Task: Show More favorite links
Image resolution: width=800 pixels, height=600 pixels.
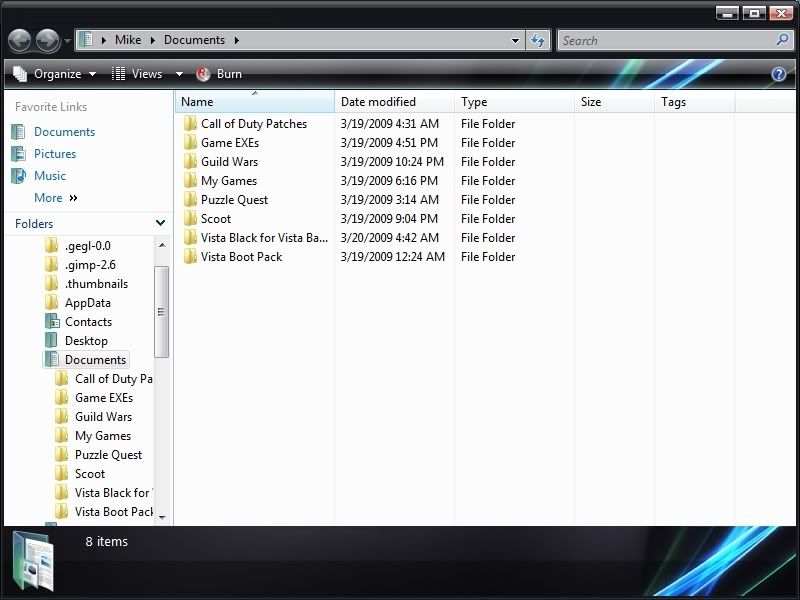Action: point(56,197)
